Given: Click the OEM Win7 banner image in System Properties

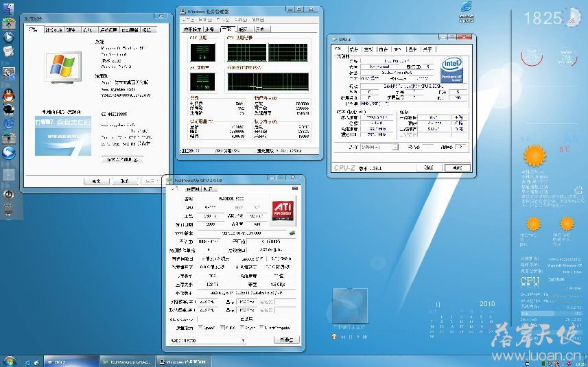Looking at the screenshot, I should pyautogui.click(x=63, y=136).
